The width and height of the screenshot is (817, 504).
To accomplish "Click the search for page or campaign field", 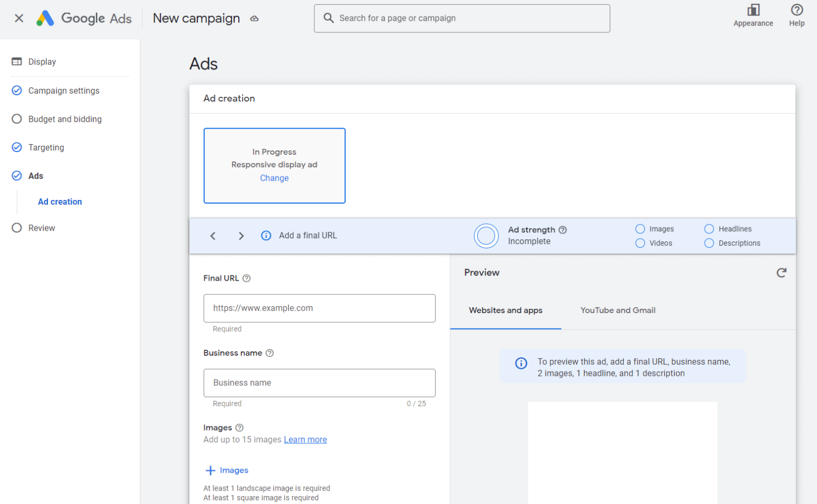I will coord(462,18).
